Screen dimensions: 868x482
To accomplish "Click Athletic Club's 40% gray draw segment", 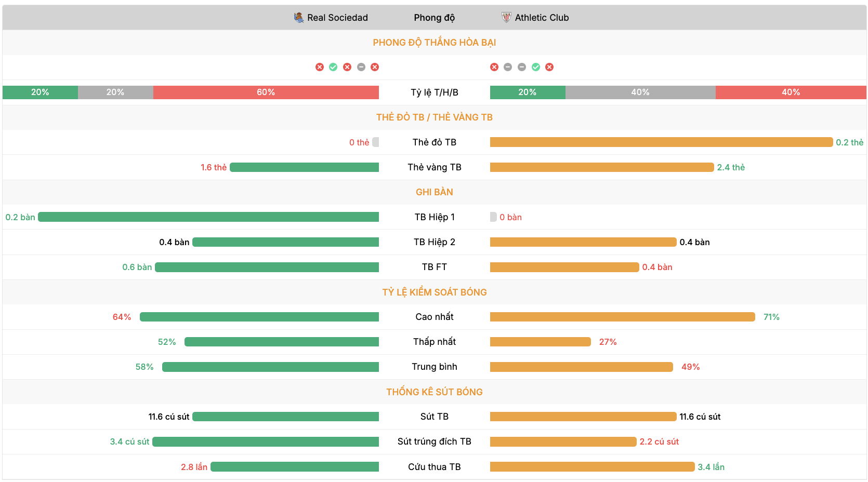I will 640,92.
